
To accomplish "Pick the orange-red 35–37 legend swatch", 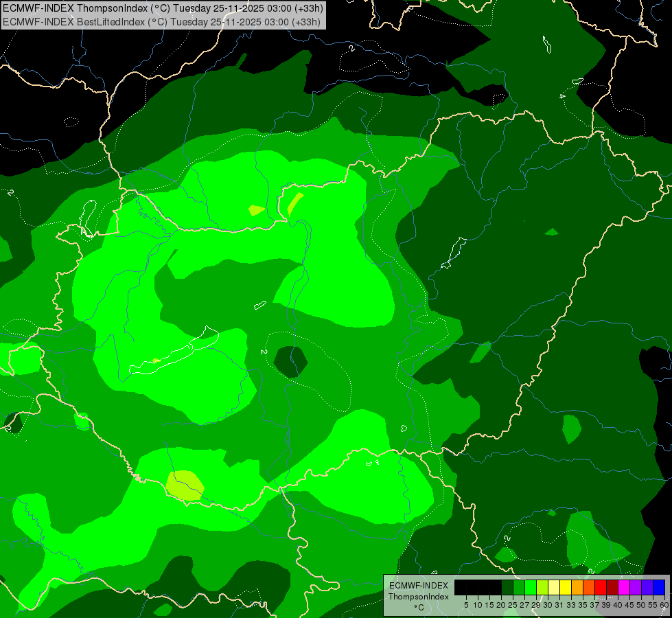I will coord(589,587).
